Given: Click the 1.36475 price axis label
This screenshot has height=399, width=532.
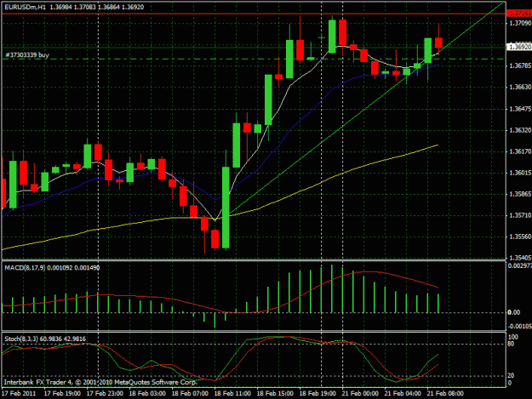Looking at the screenshot, I should [x=520, y=109].
